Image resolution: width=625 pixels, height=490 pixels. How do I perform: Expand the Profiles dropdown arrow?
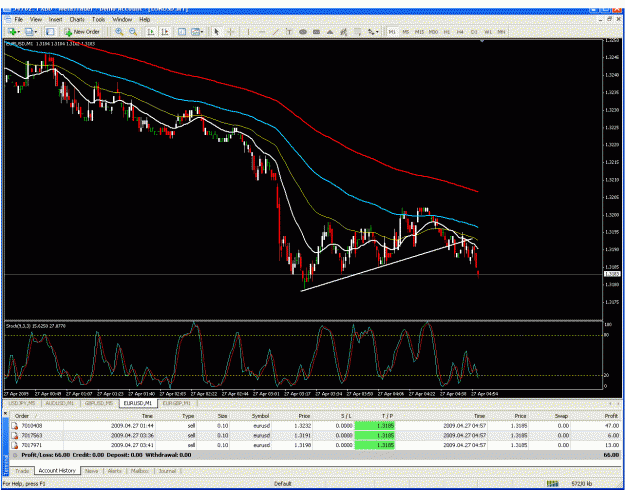click(x=36, y=31)
